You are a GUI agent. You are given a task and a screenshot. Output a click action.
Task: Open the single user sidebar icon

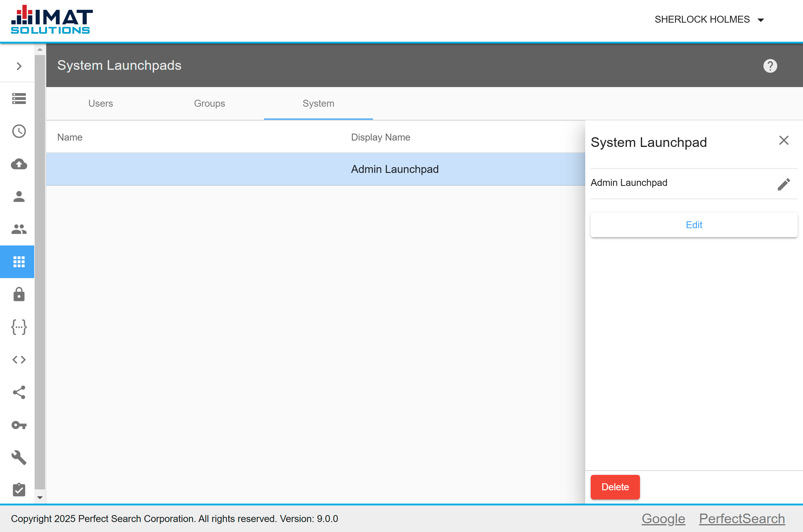[19, 196]
